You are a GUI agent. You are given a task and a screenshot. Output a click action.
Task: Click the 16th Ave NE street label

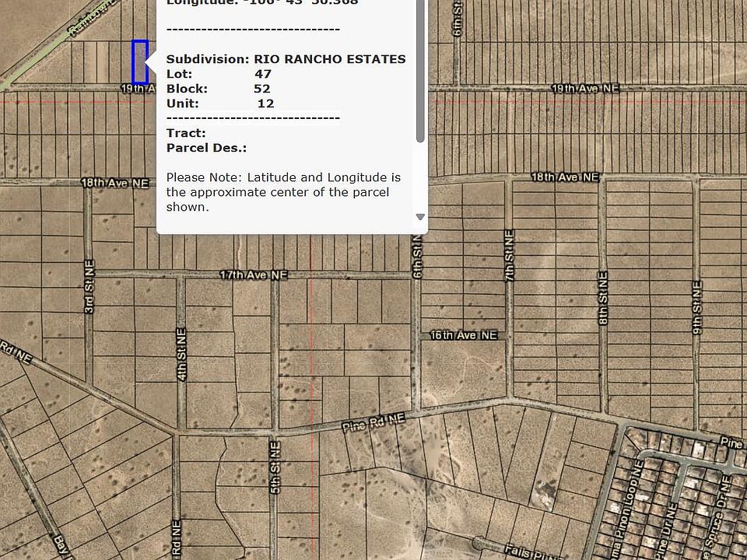[464, 336]
